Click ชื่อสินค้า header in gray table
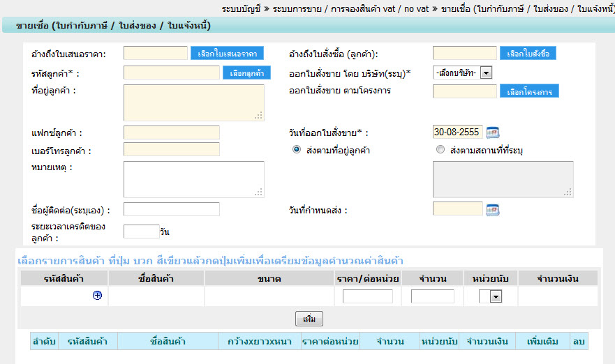615x364 pixels. click(156, 279)
